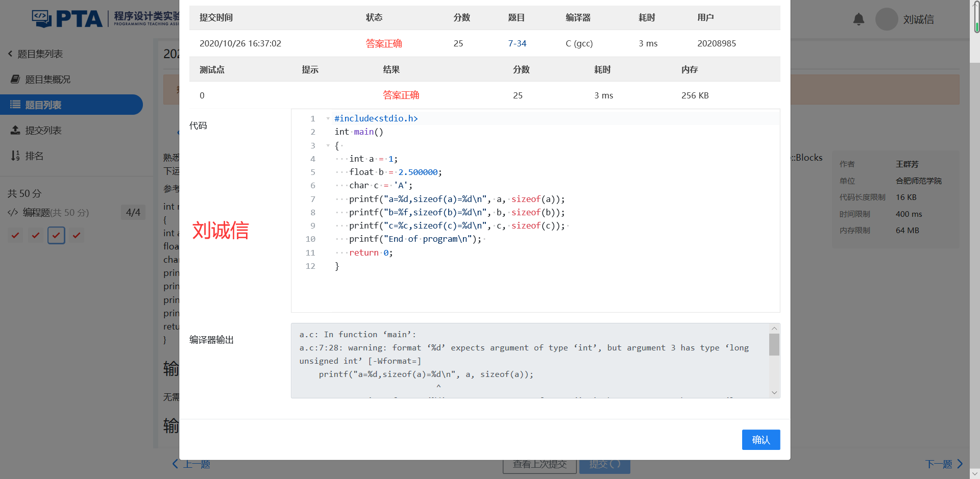Collapse the code fold at line 1

[328, 118]
